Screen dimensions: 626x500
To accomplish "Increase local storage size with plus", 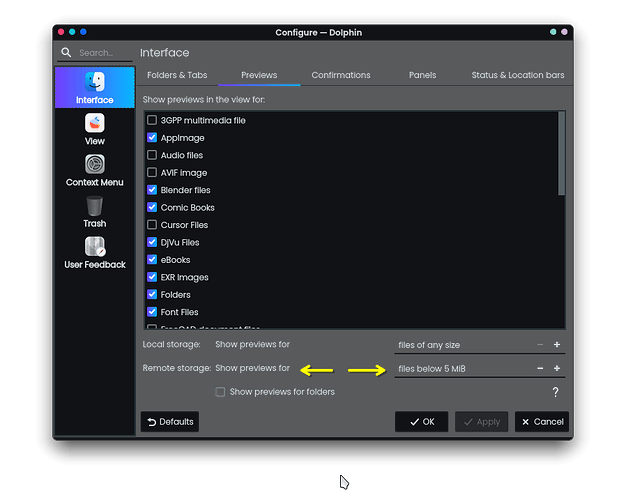I will click(557, 344).
